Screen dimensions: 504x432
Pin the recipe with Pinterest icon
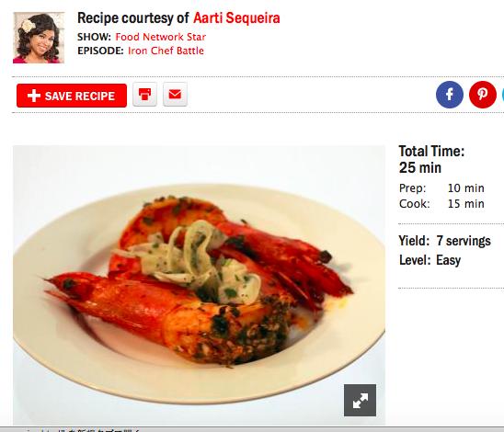[x=483, y=95]
